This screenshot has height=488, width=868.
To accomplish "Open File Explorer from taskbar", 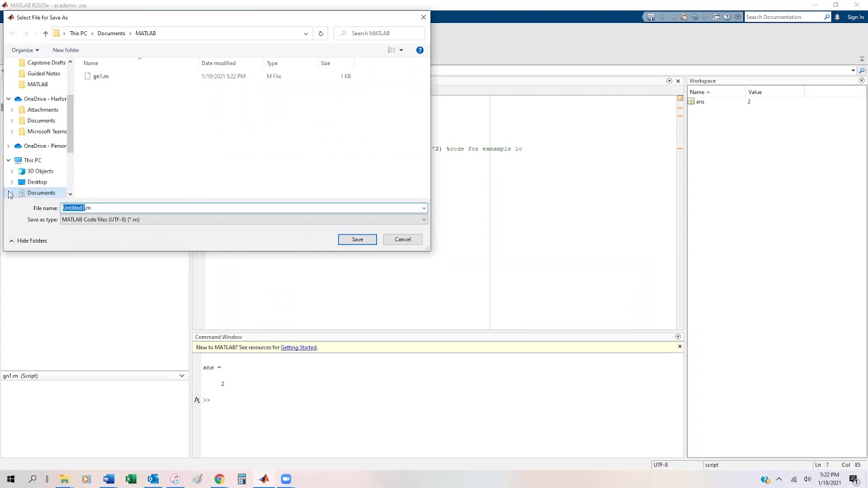I will point(64,479).
